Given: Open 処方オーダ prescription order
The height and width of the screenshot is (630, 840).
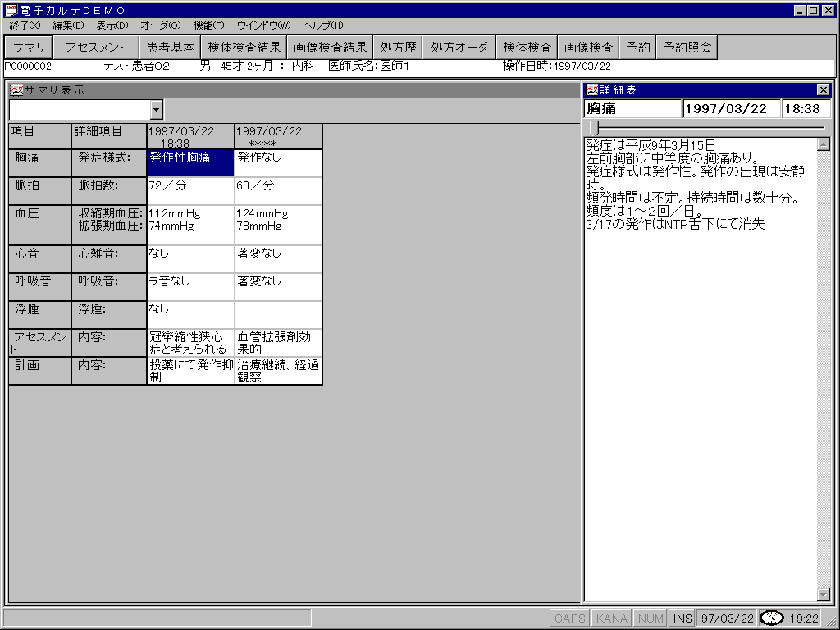Looking at the screenshot, I should pyautogui.click(x=460, y=48).
